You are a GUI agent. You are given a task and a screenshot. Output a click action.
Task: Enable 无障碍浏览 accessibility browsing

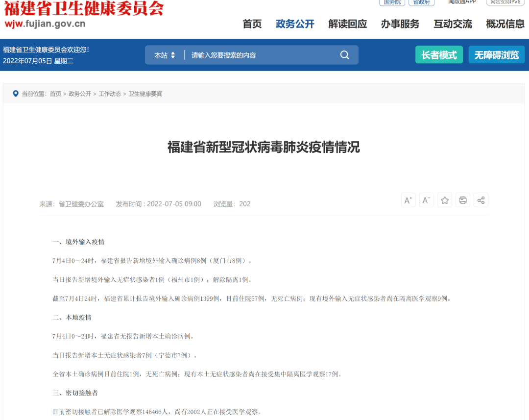click(x=497, y=55)
